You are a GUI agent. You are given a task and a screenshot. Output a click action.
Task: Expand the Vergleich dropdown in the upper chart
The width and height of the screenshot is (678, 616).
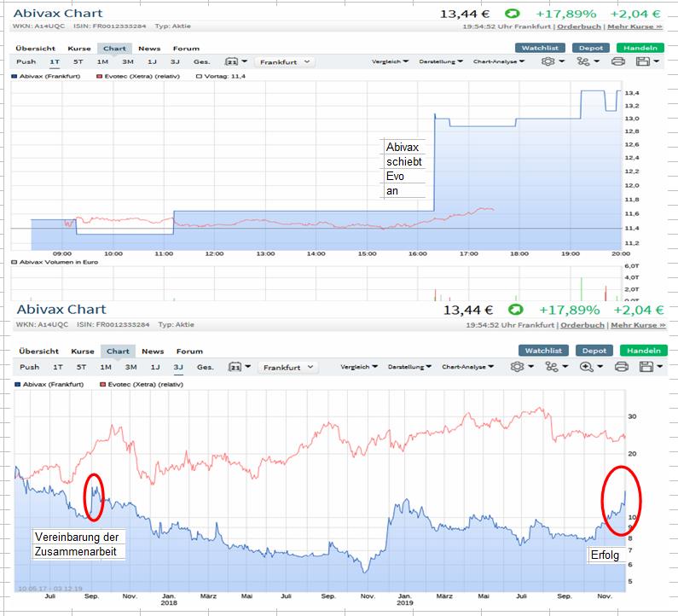[x=390, y=61]
